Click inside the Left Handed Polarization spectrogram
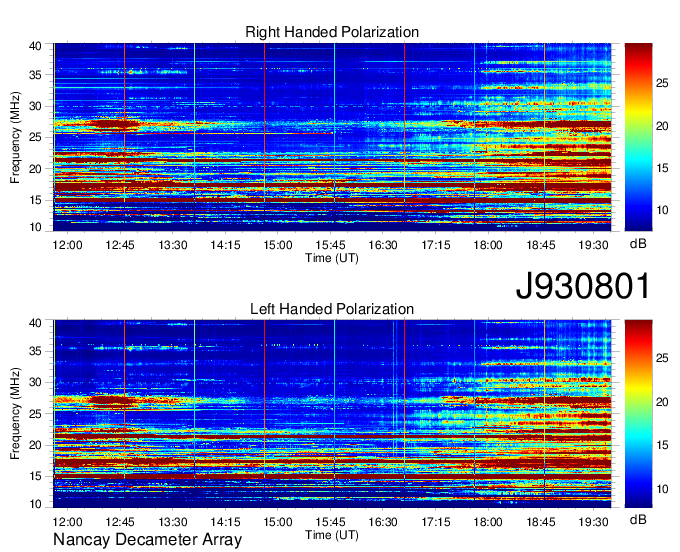This screenshot has height=552, width=680. click(x=332, y=414)
